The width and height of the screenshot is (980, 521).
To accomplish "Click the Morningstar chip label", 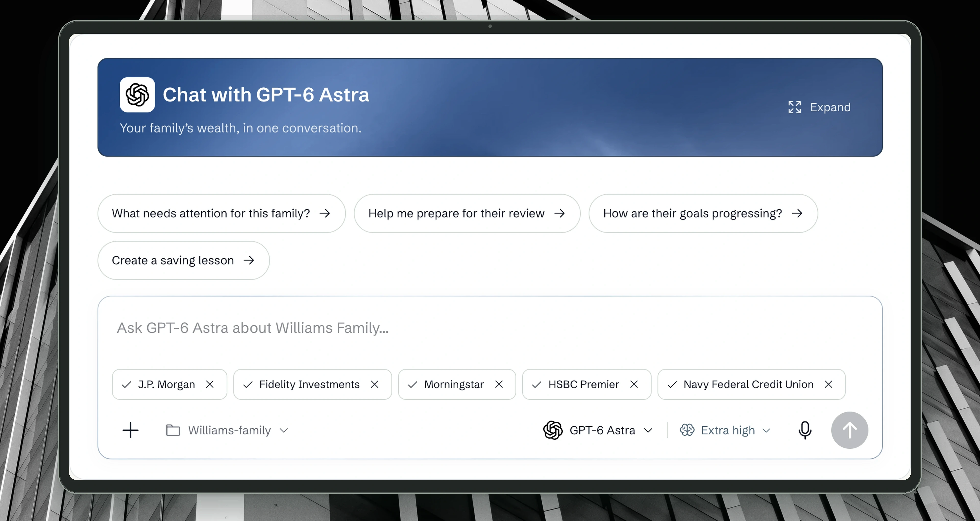I will coord(454,385).
